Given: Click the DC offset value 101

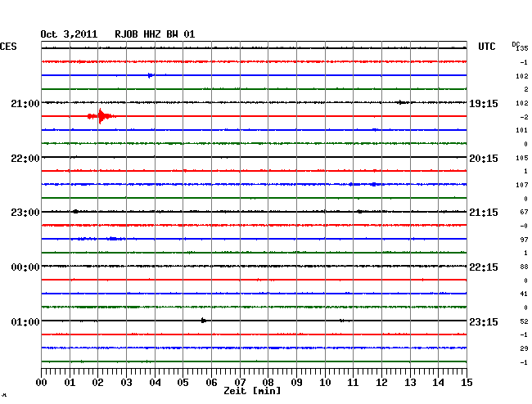Looking at the screenshot, I should pyautogui.click(x=522, y=130).
